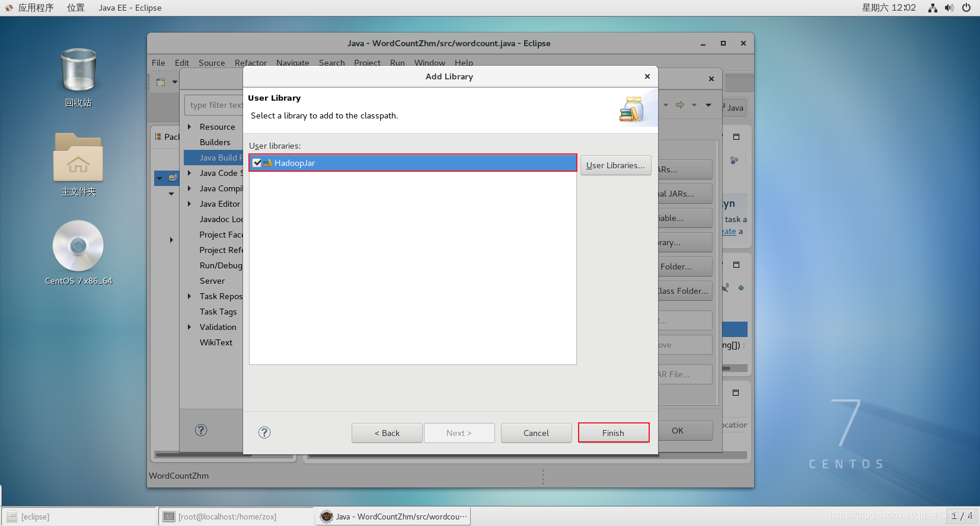Viewport: 980px width, 526px height.
Task: Open the Edit menu
Action: 182,63
